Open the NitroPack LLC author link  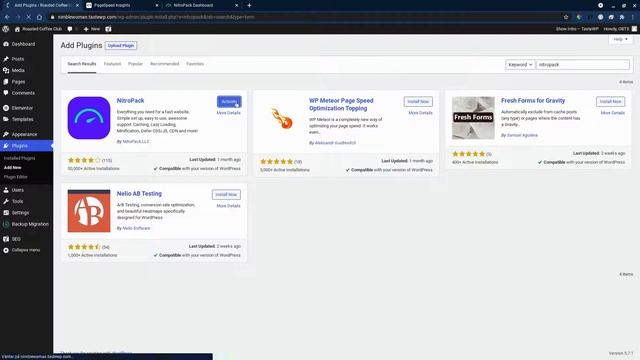[x=136, y=142]
